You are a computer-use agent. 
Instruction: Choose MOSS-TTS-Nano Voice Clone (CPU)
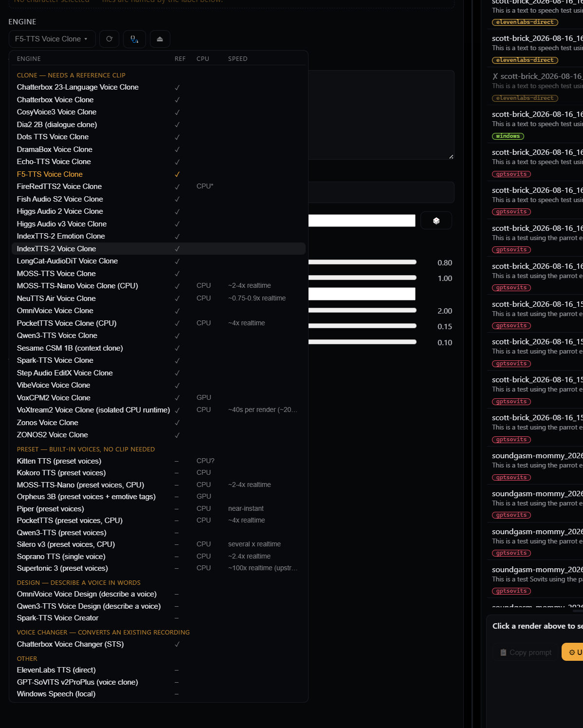point(159,286)
